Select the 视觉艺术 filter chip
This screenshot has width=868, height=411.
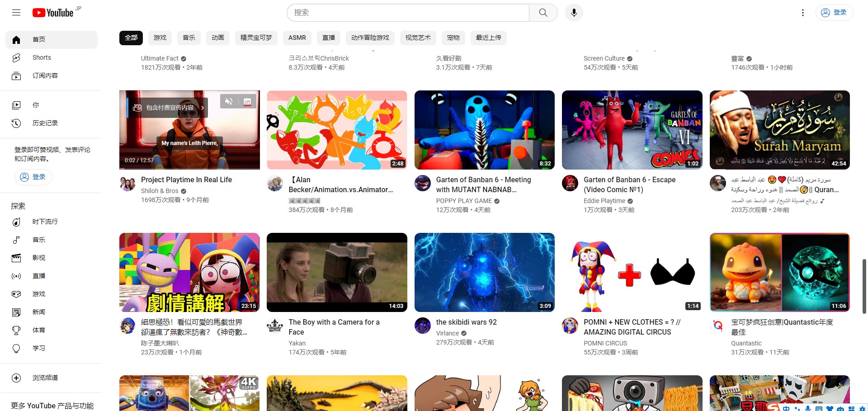(x=418, y=38)
